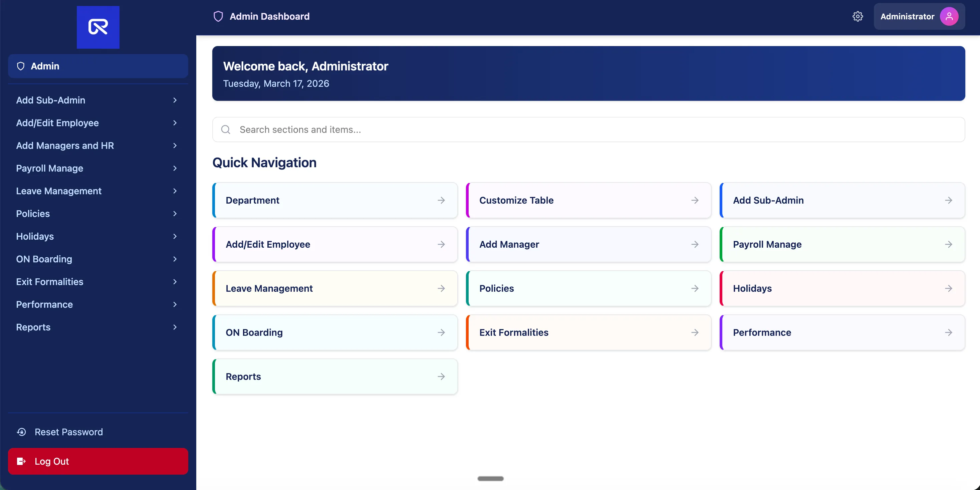This screenshot has width=980, height=490.
Task: Click the Log Out door icon
Action: click(21, 461)
